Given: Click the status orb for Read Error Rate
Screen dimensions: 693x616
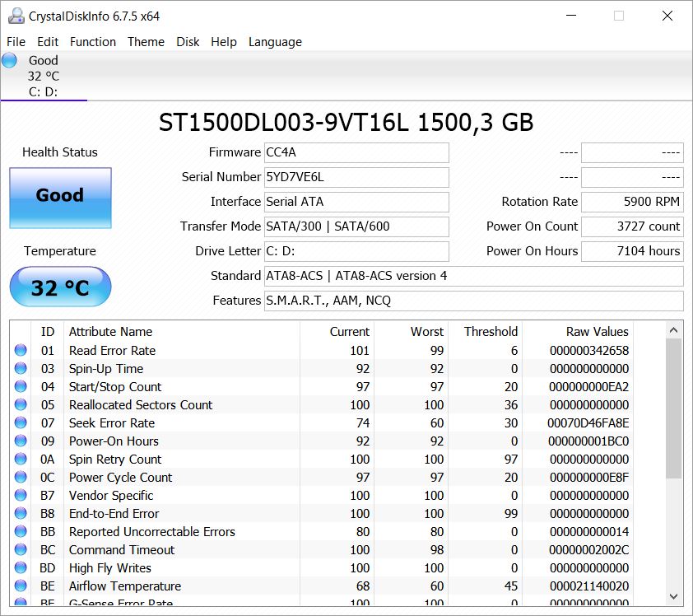Looking at the screenshot, I should pos(21,350).
